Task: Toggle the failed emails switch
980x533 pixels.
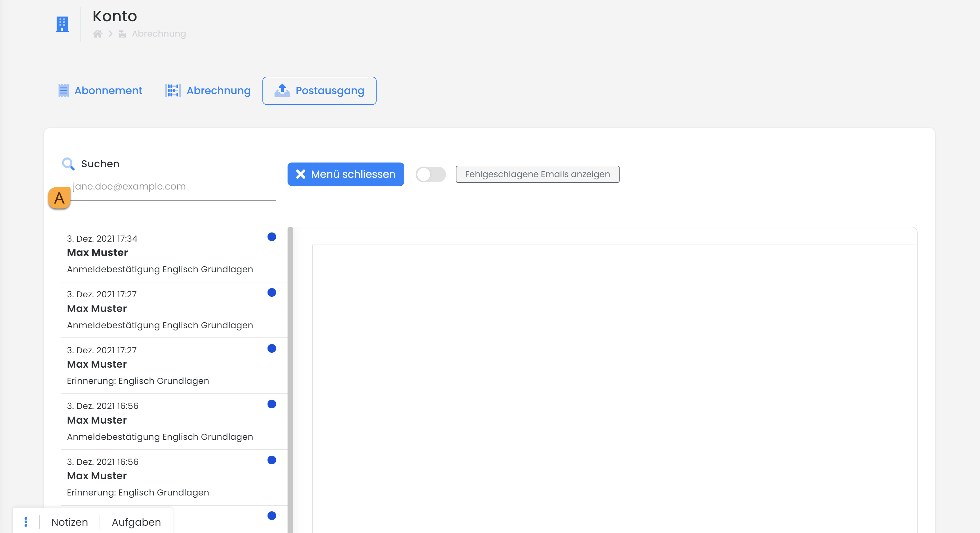Action: click(430, 174)
